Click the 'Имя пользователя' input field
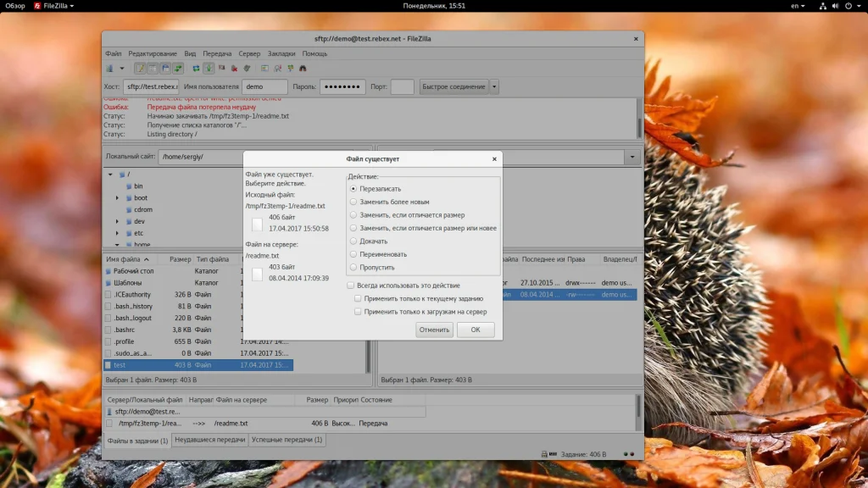The height and width of the screenshot is (488, 868). [264, 86]
